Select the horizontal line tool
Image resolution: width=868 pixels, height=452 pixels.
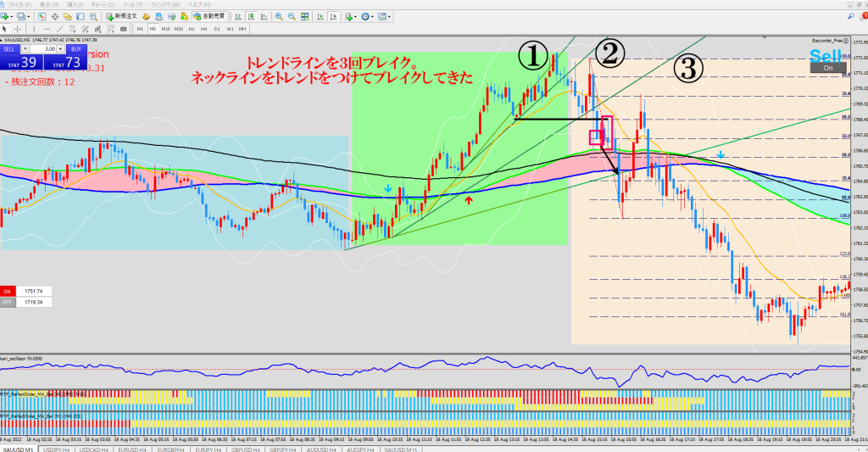47,29
